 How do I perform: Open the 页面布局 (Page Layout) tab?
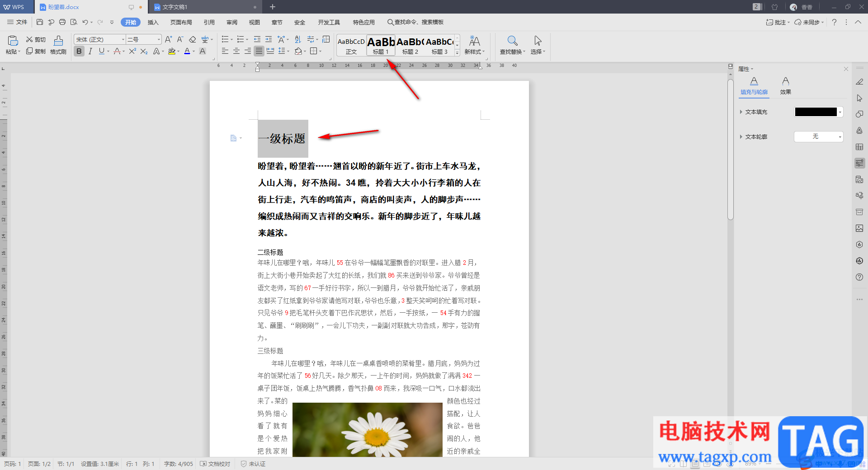pyautogui.click(x=181, y=22)
